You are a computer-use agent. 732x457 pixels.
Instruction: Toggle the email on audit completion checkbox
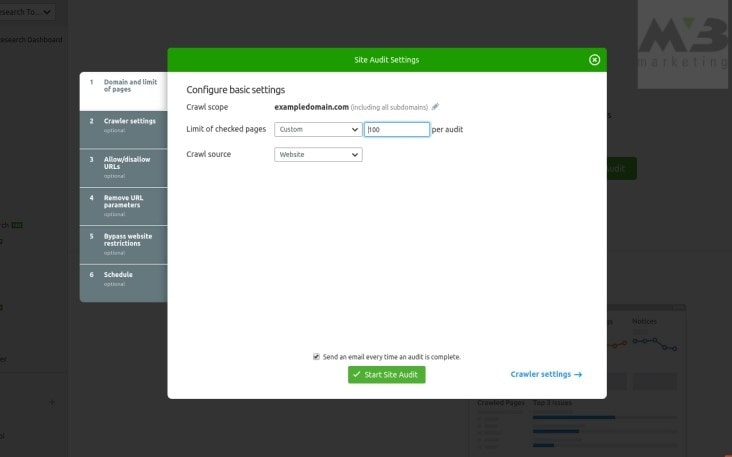[x=316, y=357]
